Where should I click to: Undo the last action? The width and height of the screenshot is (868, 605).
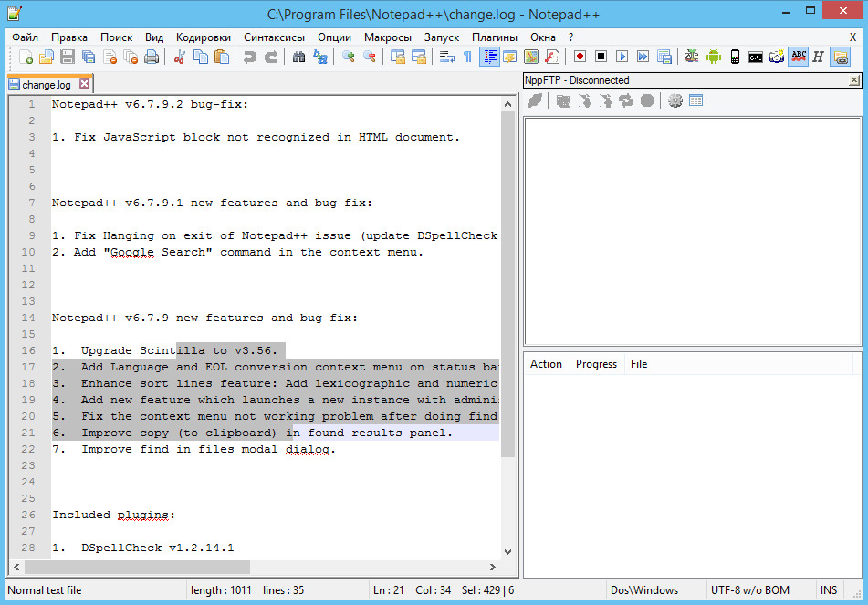[x=250, y=57]
